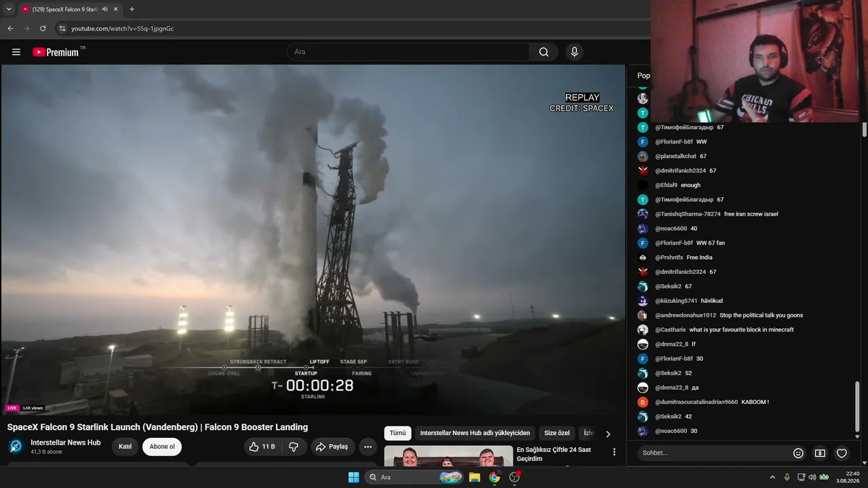
Task: Like the video with thumbs up
Action: [262, 447]
